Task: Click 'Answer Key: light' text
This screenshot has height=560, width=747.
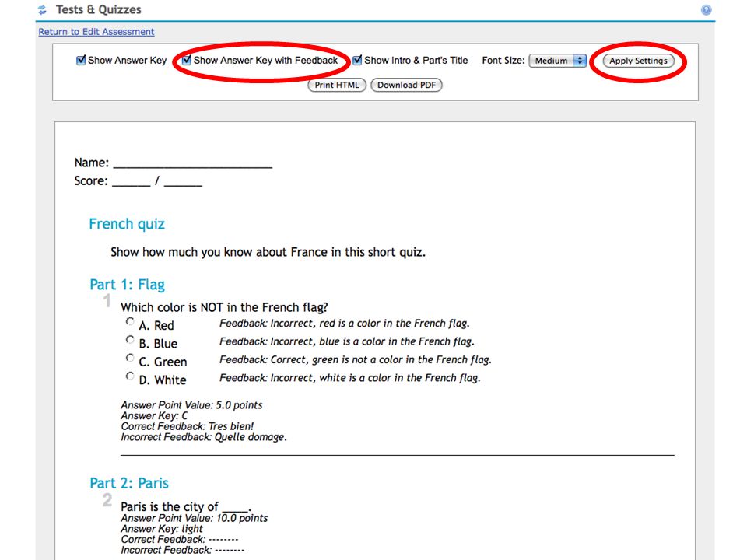Action: click(162, 529)
